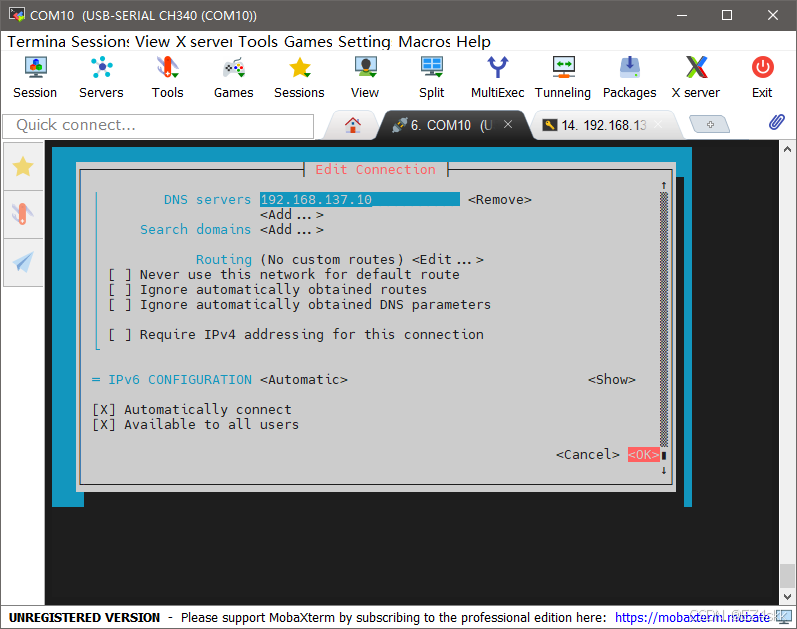Screen dimensions: 797x629
Task: Toggle 'Ignore automatically obtained routes' checkbox
Action: click(x=120, y=289)
